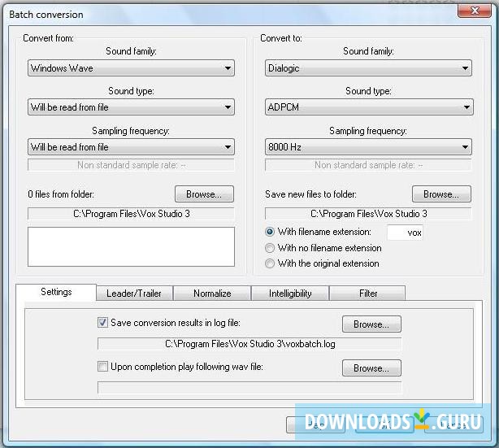This screenshot has height=448, width=499.
Task: Browse for the source files folder
Action: pos(204,194)
